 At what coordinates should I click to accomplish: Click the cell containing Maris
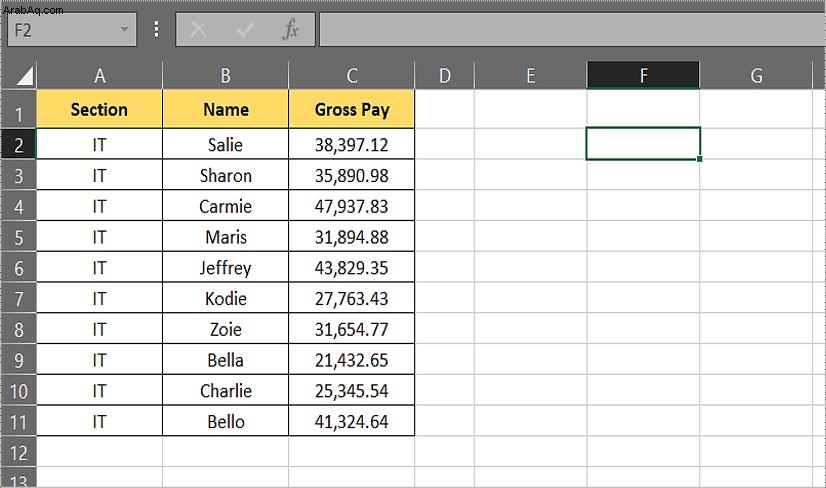(x=225, y=237)
